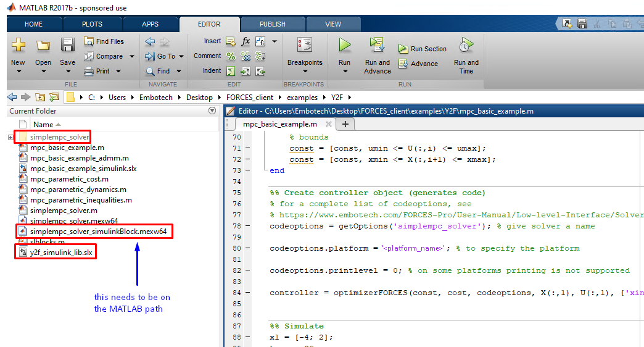Click the Breakpoints icon
Screen dimensions: 644x347
coord(305,45)
